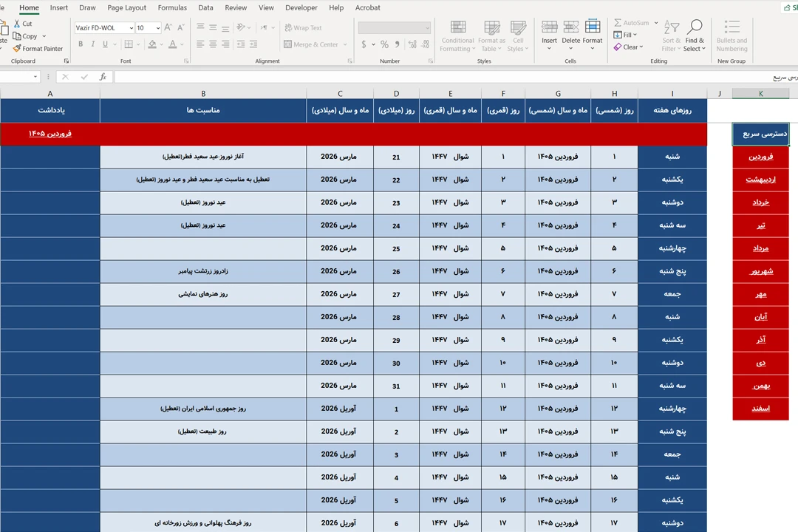The width and height of the screenshot is (798, 532).
Task: Click the Insert Cells icon
Action: click(549, 28)
